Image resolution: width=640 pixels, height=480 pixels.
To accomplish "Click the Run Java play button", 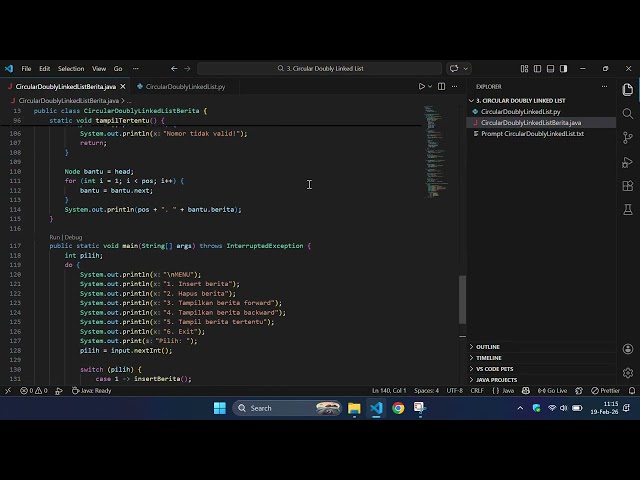I will [x=422, y=87].
